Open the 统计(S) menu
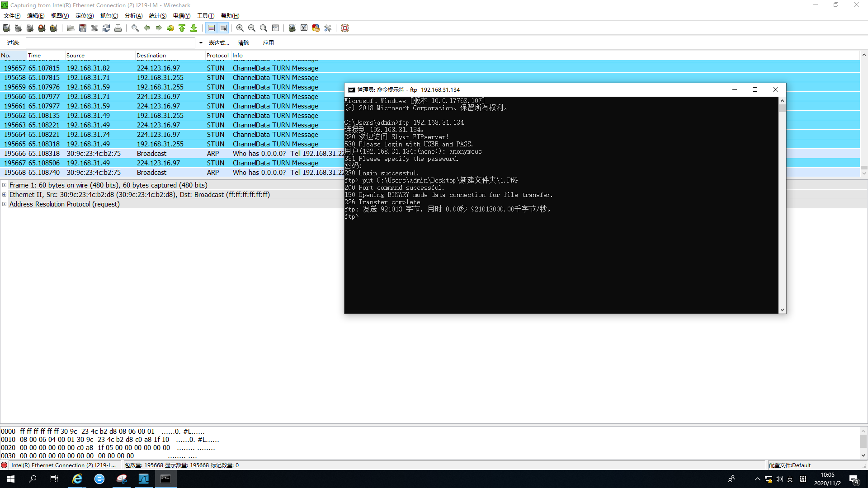Screen dimensions: 868x488 click(157, 16)
